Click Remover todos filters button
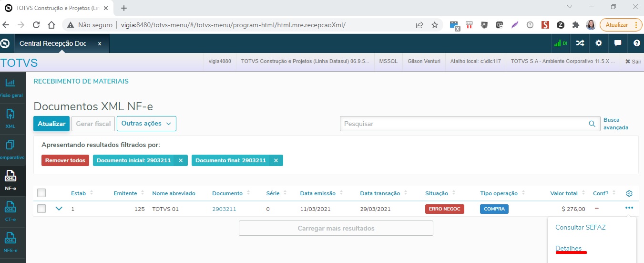 click(65, 160)
